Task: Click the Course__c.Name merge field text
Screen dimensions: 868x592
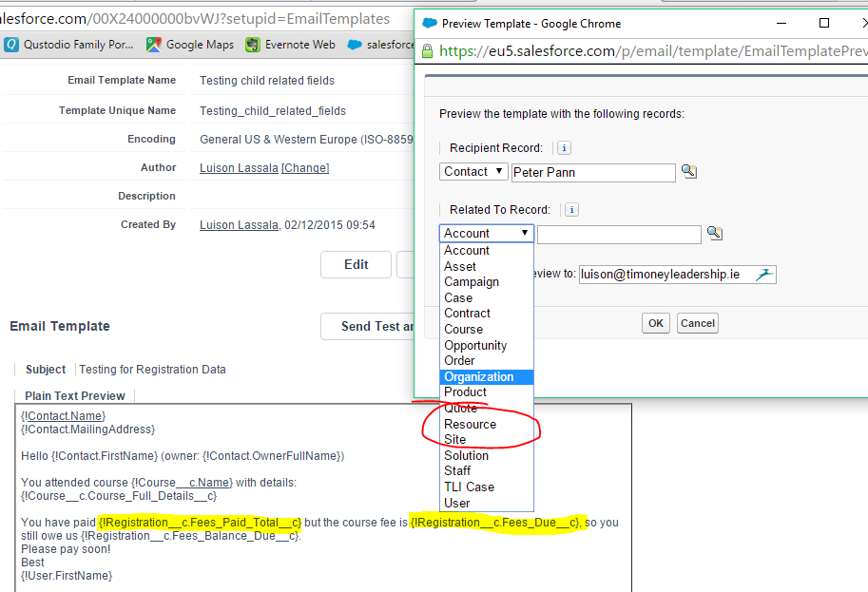Action: (183, 483)
